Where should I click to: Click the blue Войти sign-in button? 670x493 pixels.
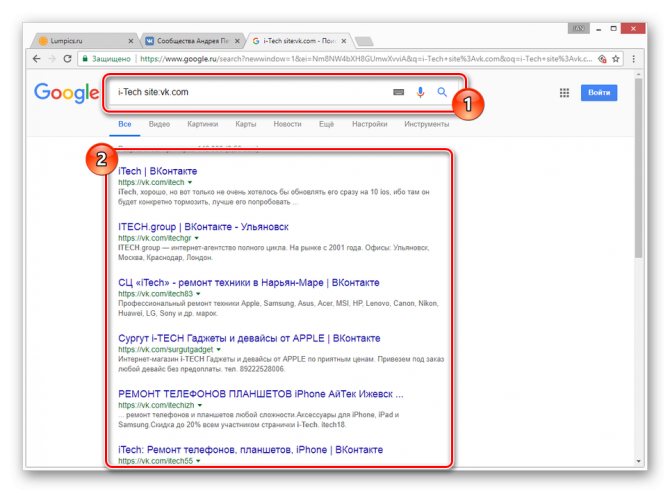coord(599,93)
